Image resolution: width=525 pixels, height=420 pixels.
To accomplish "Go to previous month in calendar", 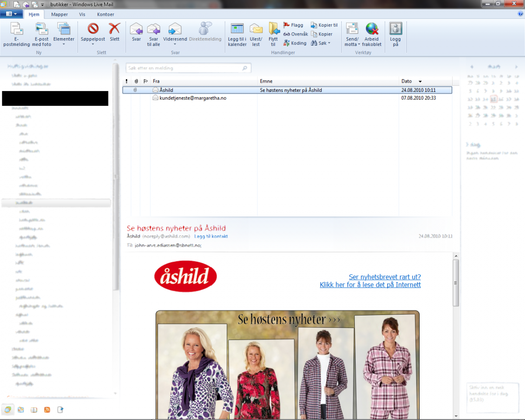I will [x=472, y=67].
